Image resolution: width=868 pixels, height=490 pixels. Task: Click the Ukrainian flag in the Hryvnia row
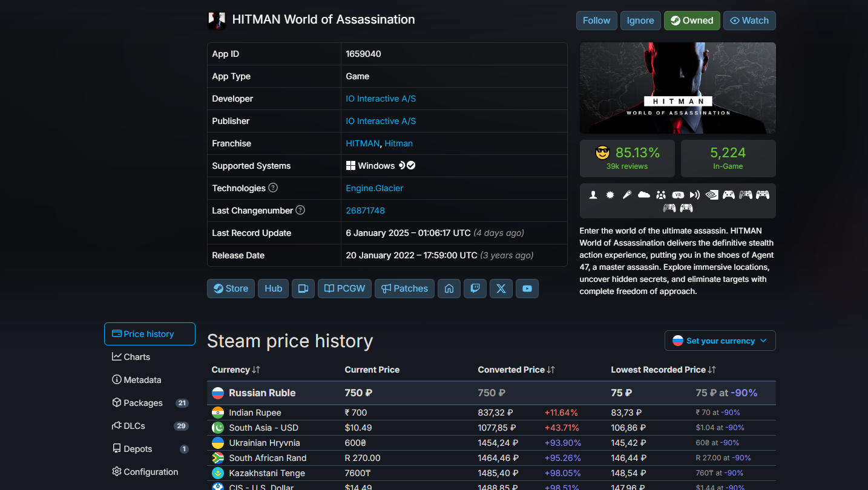pos(218,443)
